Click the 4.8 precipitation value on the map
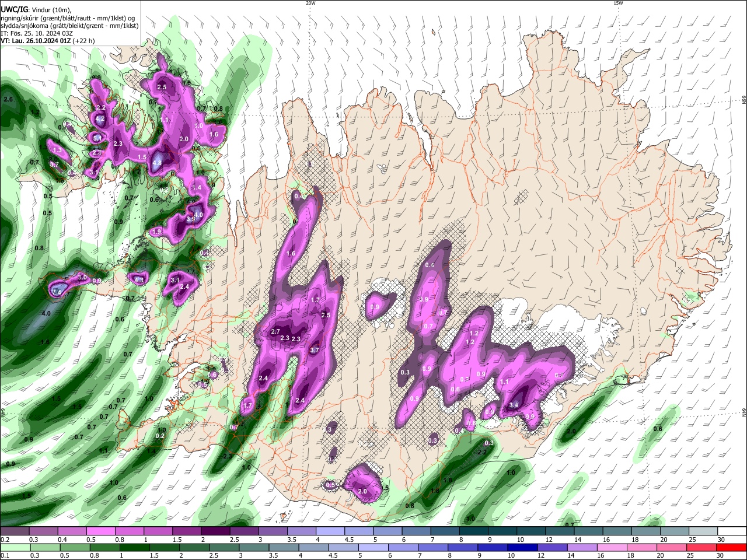Screen dimensions: 747x560 (157, 164)
